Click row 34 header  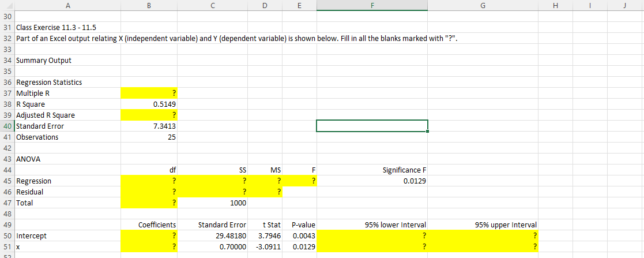click(x=7, y=60)
